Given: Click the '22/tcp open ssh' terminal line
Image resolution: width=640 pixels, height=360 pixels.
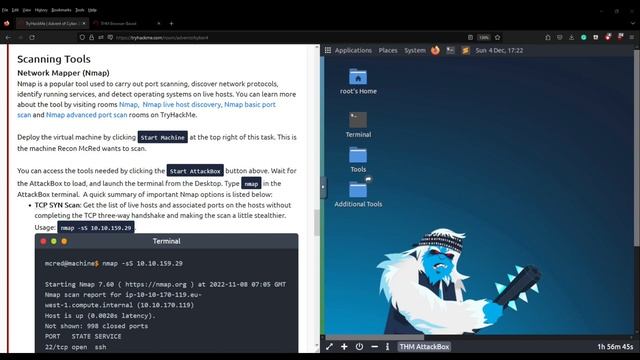Looking at the screenshot, I should click(76, 347).
